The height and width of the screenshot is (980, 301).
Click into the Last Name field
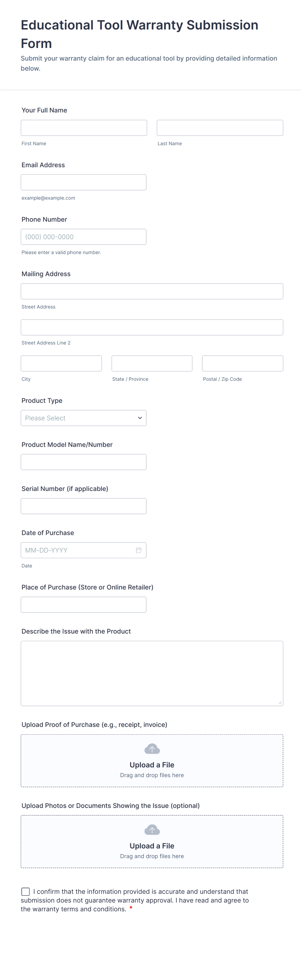pyautogui.click(x=220, y=128)
